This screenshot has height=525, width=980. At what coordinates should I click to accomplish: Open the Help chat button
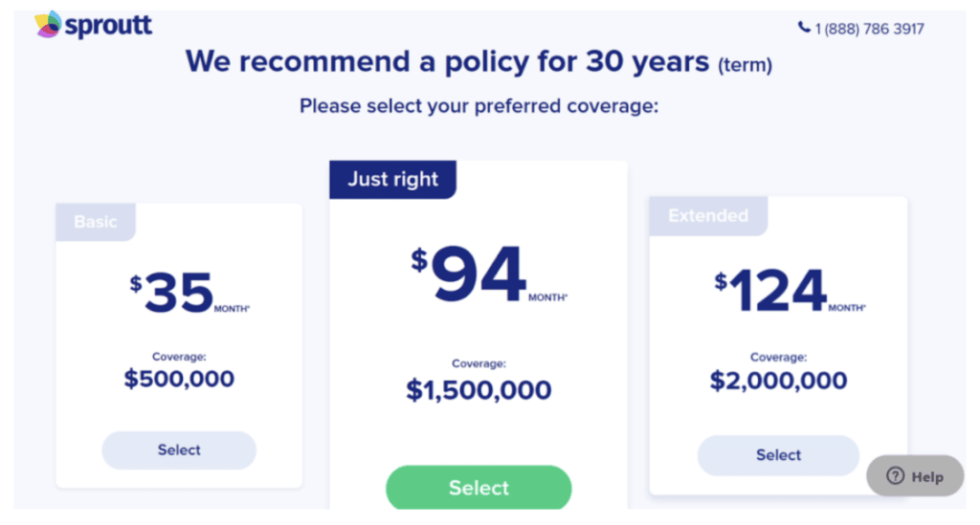coord(916,476)
